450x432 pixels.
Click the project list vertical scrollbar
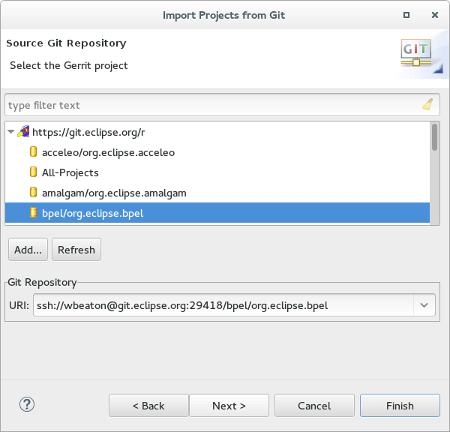(x=434, y=173)
